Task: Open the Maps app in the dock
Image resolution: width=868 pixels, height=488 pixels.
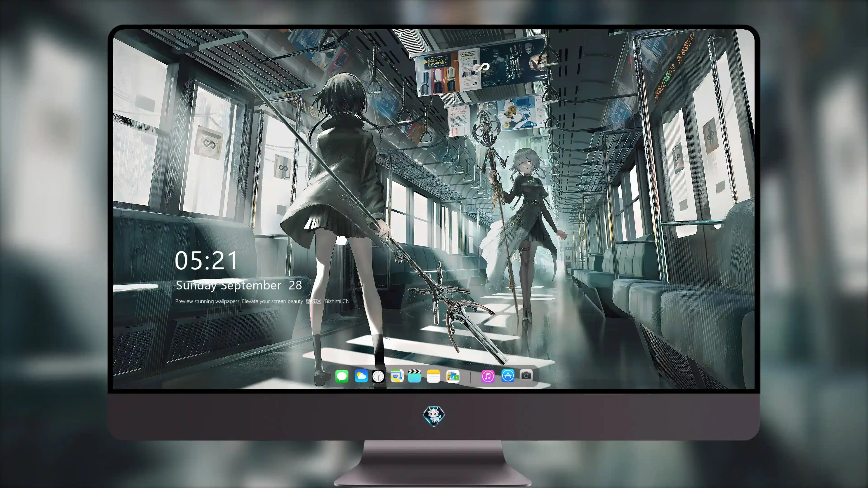Action: (397, 376)
